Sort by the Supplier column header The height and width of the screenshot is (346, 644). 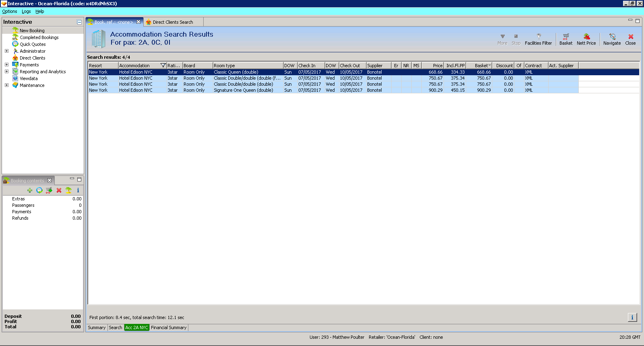click(378, 66)
